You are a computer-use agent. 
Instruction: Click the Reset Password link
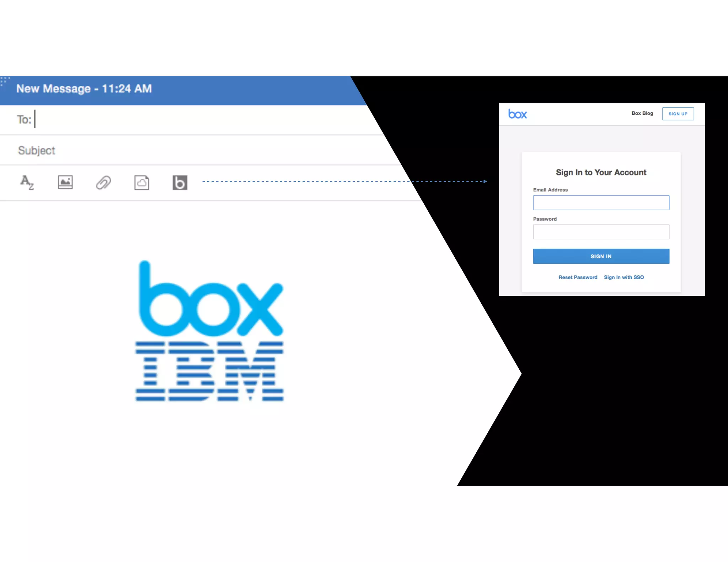coord(578,277)
